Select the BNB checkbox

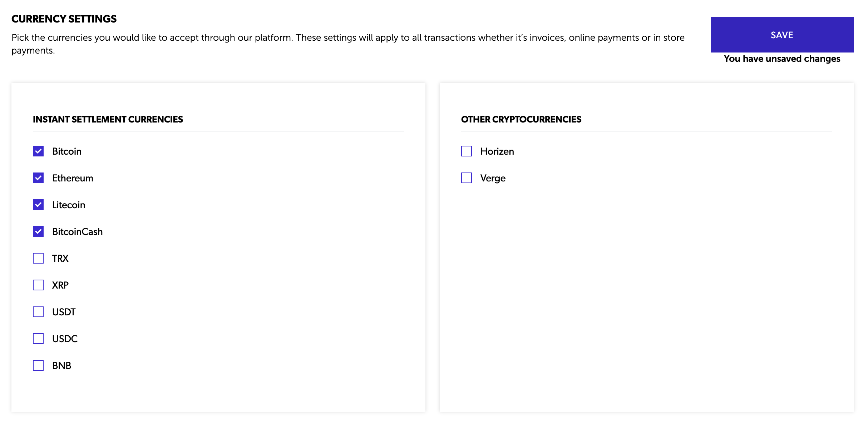[38, 365]
